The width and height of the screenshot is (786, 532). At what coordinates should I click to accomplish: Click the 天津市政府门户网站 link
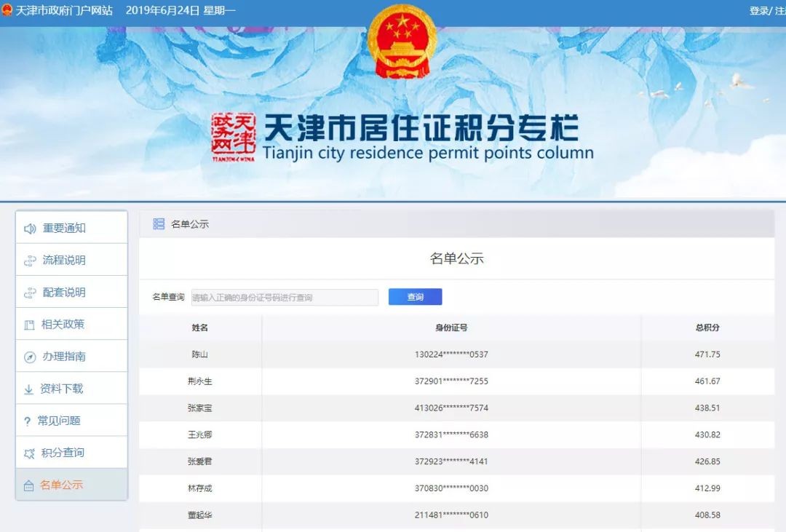tap(64, 11)
